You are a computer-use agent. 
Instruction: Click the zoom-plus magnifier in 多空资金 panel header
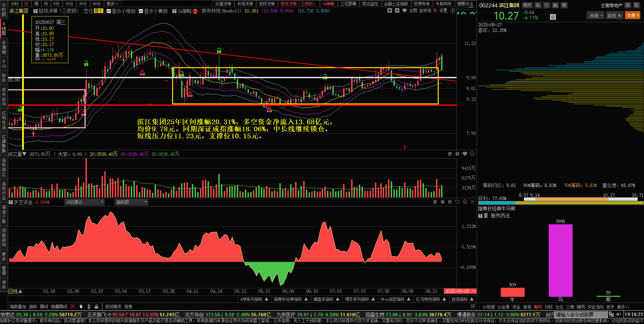pyautogui.click(x=465, y=202)
